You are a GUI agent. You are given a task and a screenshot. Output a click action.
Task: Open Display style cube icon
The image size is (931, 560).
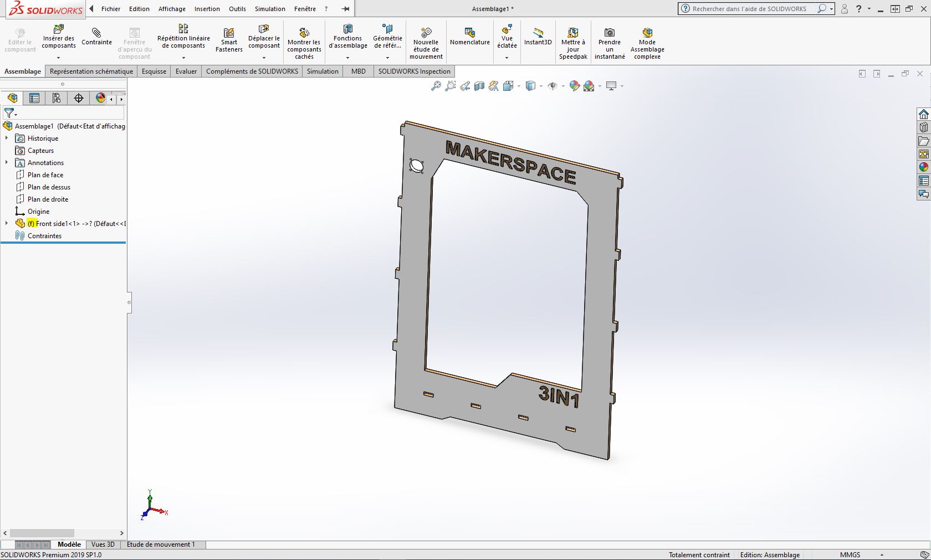(530, 86)
